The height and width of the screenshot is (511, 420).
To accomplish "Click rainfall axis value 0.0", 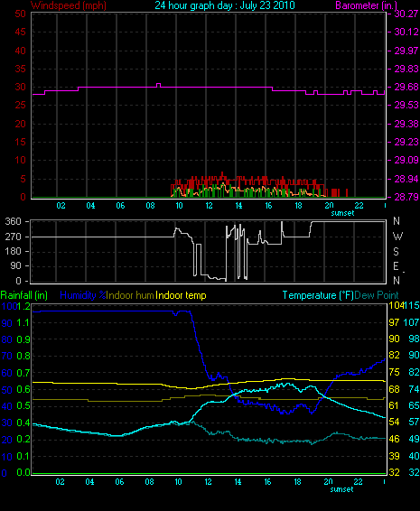I will [23, 472].
